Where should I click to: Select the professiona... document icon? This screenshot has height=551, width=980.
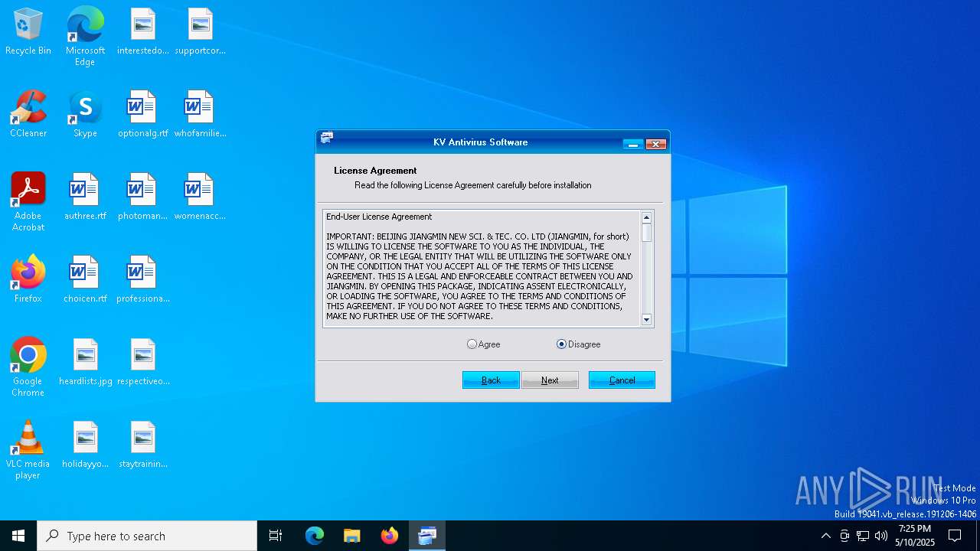click(x=143, y=280)
